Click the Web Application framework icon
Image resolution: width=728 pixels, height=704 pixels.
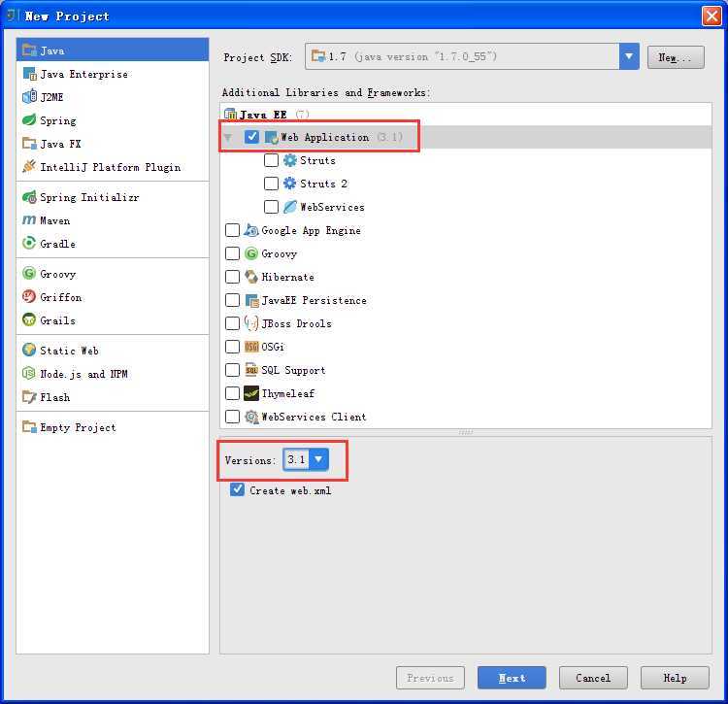coord(271,137)
